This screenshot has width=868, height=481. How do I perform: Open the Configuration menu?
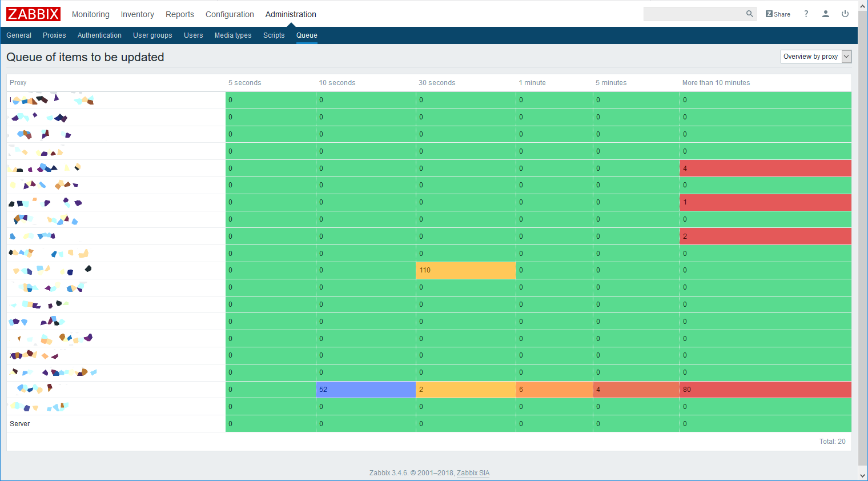point(230,14)
